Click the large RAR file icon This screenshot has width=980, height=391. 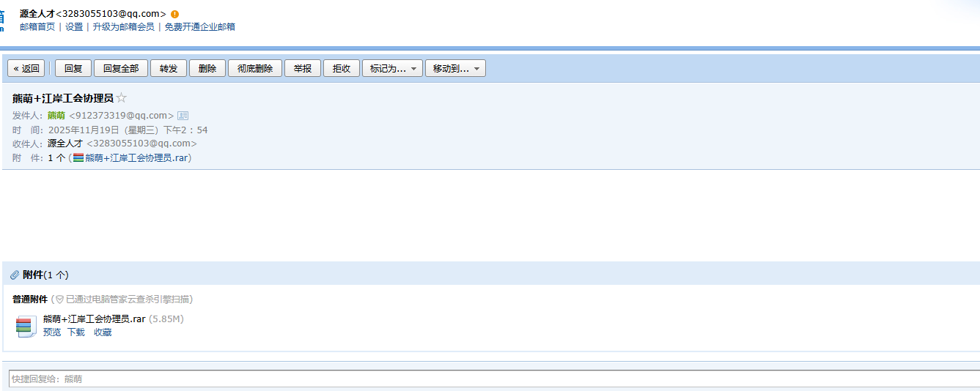[x=26, y=326]
